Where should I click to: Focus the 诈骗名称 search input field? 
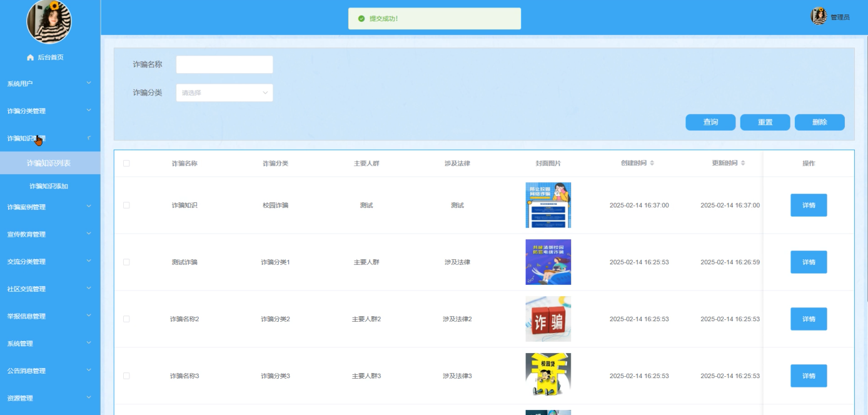coord(225,64)
